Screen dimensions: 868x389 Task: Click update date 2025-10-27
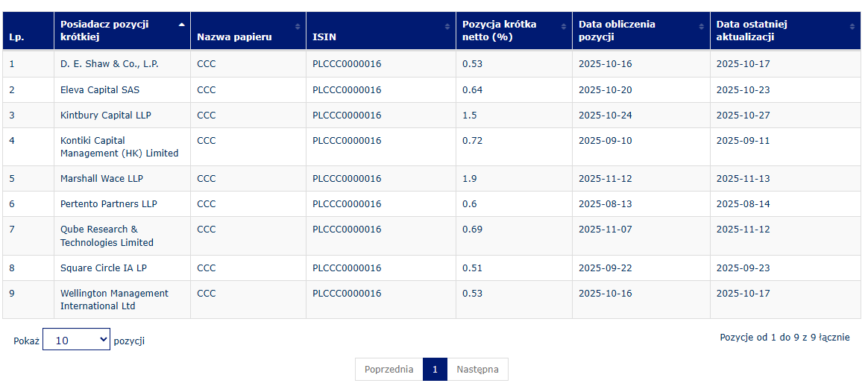click(x=743, y=115)
